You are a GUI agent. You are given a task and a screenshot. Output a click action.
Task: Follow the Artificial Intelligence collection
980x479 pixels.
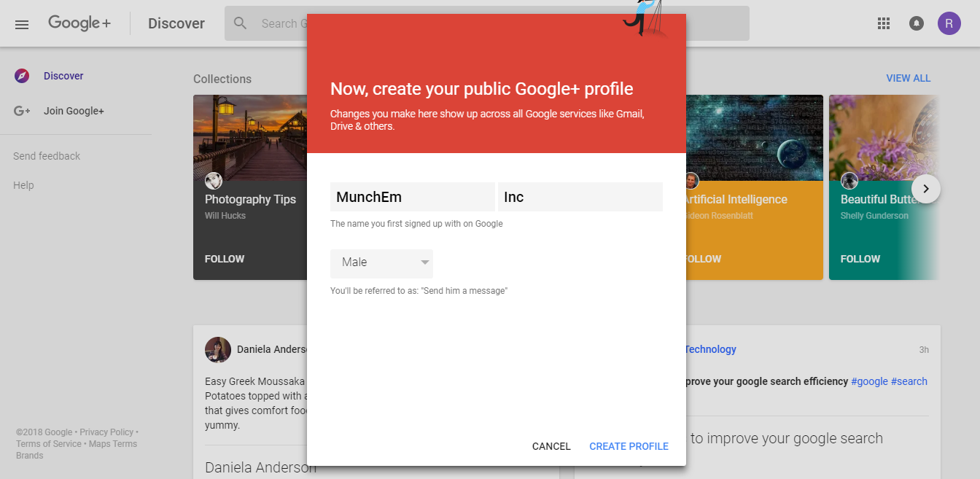704,259
